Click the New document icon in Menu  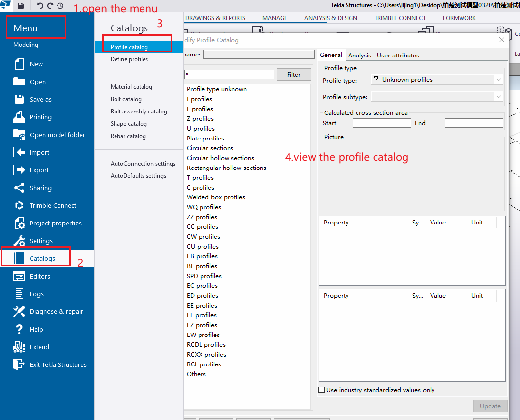point(19,64)
